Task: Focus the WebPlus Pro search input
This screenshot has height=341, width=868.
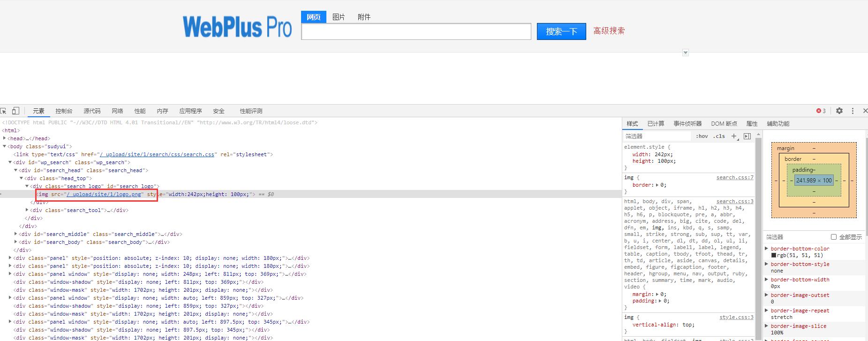Action: point(416,31)
